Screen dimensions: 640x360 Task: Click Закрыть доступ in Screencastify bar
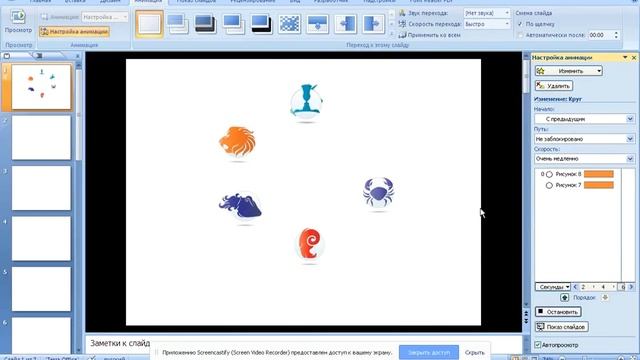(429, 352)
